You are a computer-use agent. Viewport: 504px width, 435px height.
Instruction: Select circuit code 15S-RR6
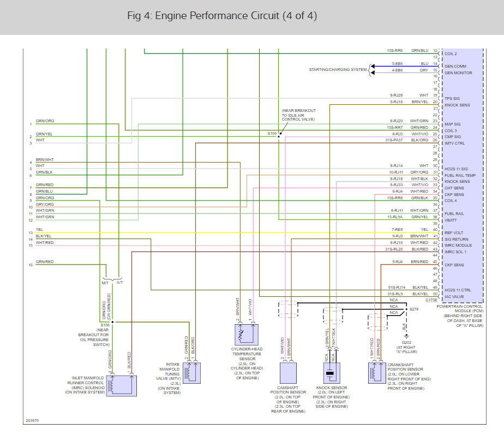[394, 51]
